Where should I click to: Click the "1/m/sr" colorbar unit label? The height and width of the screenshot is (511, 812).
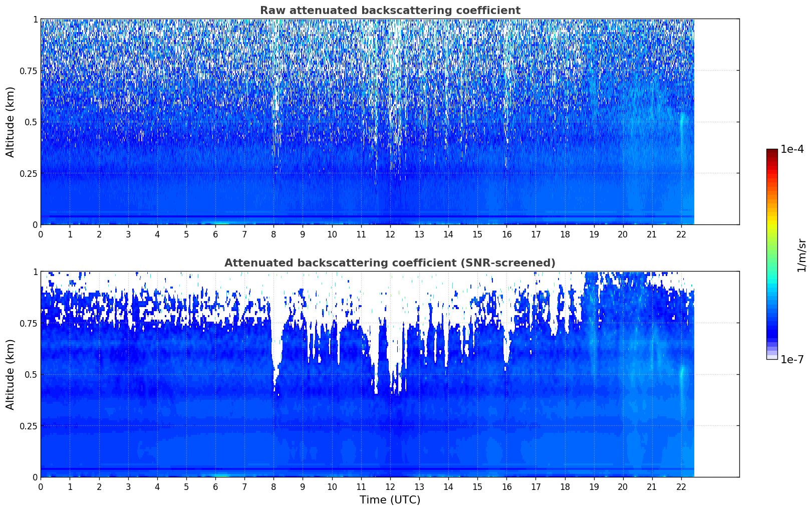tap(801, 255)
